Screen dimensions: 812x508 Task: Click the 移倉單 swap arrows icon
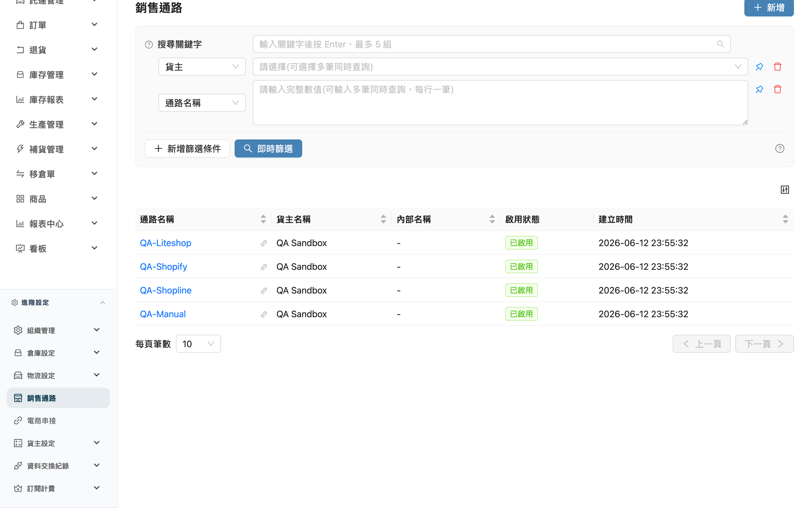[20, 174]
